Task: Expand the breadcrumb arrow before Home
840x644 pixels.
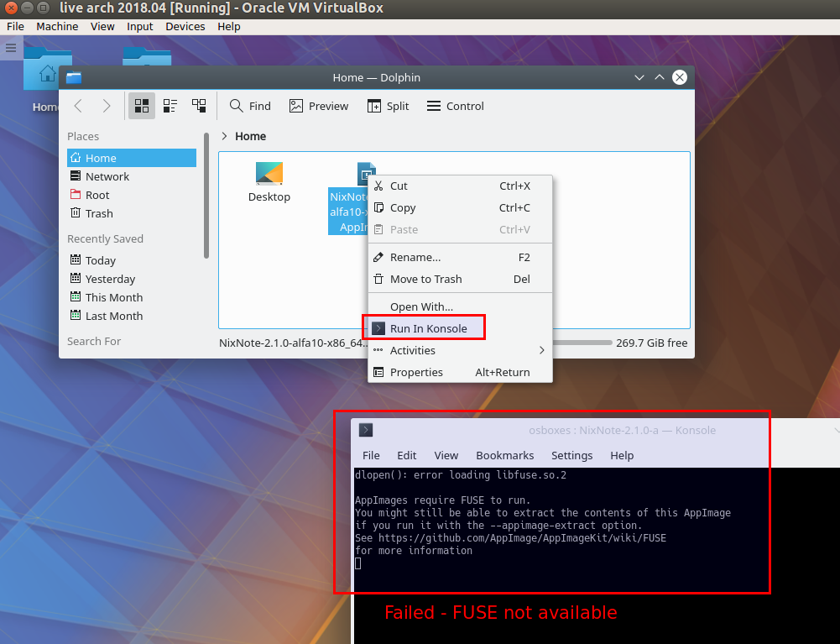Action: click(224, 136)
